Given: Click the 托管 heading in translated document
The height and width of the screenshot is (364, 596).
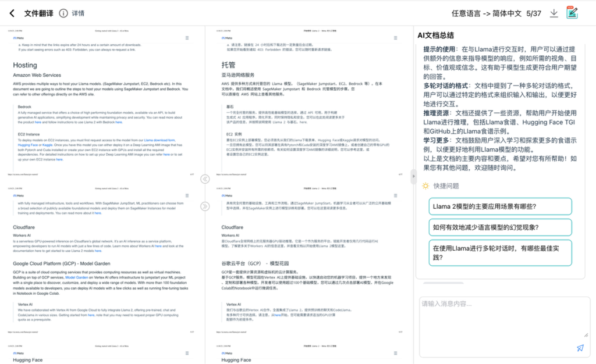Looking at the screenshot, I should click(x=228, y=65).
